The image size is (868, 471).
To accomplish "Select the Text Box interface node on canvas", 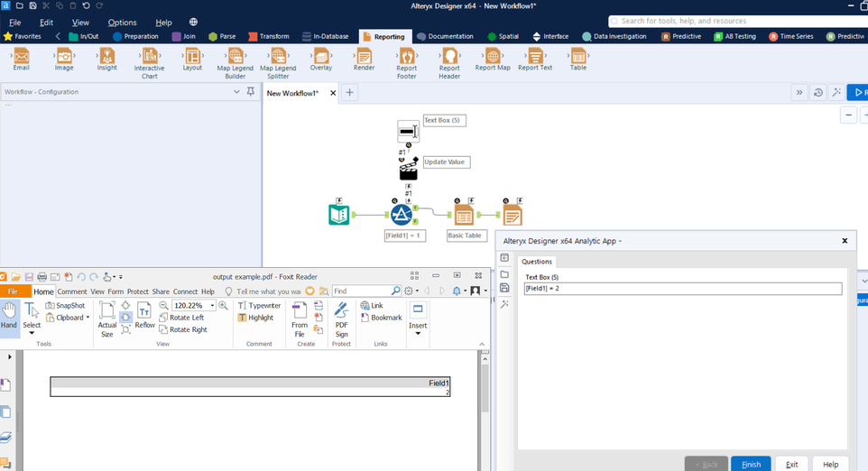I will pyautogui.click(x=408, y=132).
